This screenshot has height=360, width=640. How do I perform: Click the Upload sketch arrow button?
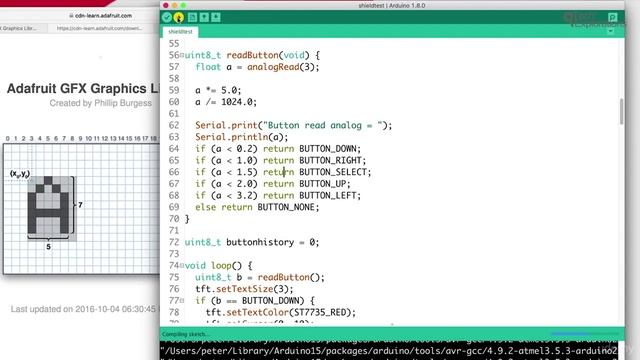point(179,17)
